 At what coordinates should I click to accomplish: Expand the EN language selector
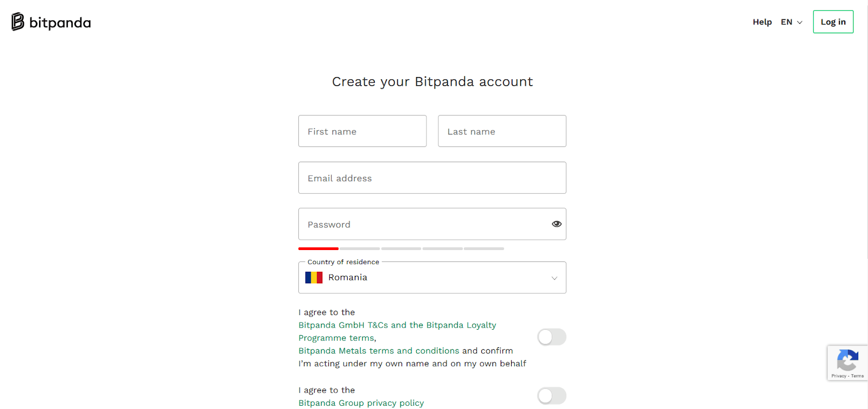[x=792, y=22]
